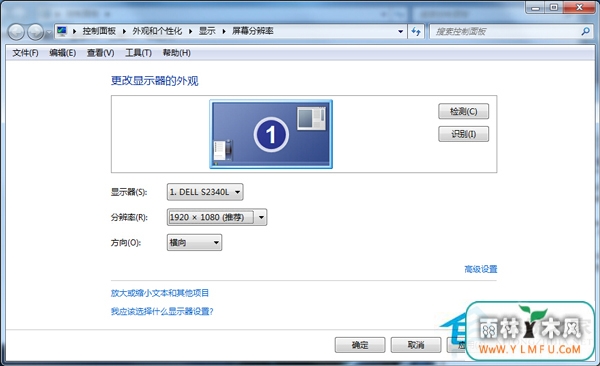The width and height of the screenshot is (600, 366).
Task: Go to 显示 in breadcrumb
Action: pos(207,31)
